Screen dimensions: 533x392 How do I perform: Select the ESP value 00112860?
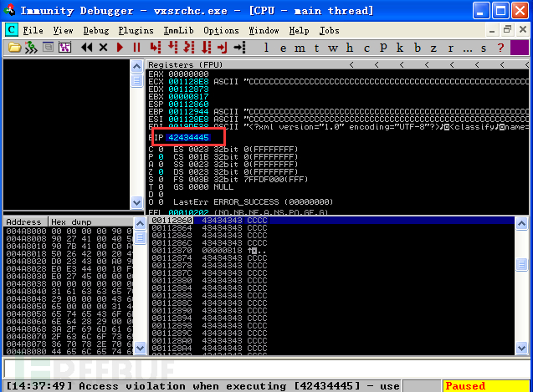(x=188, y=104)
